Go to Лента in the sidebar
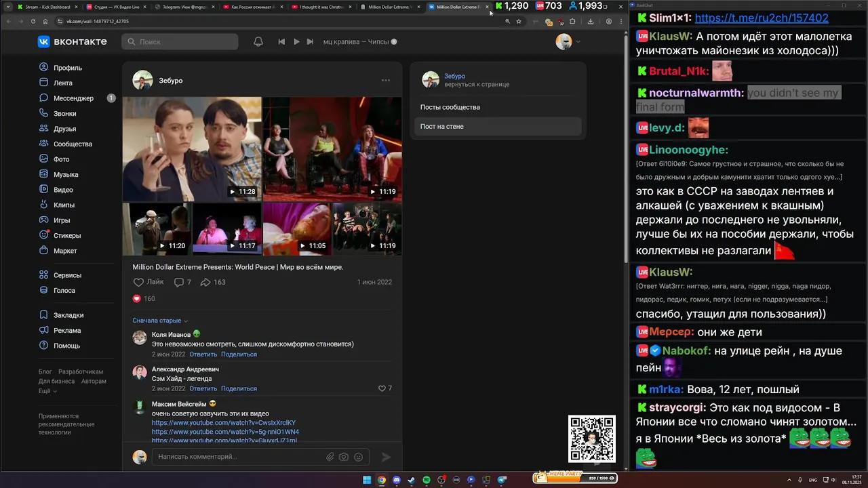 (x=56, y=83)
